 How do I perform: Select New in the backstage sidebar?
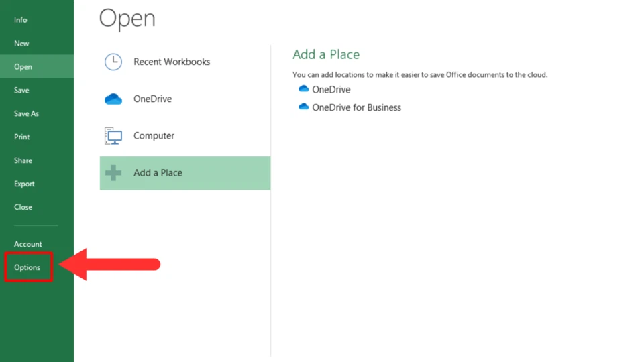tap(21, 44)
